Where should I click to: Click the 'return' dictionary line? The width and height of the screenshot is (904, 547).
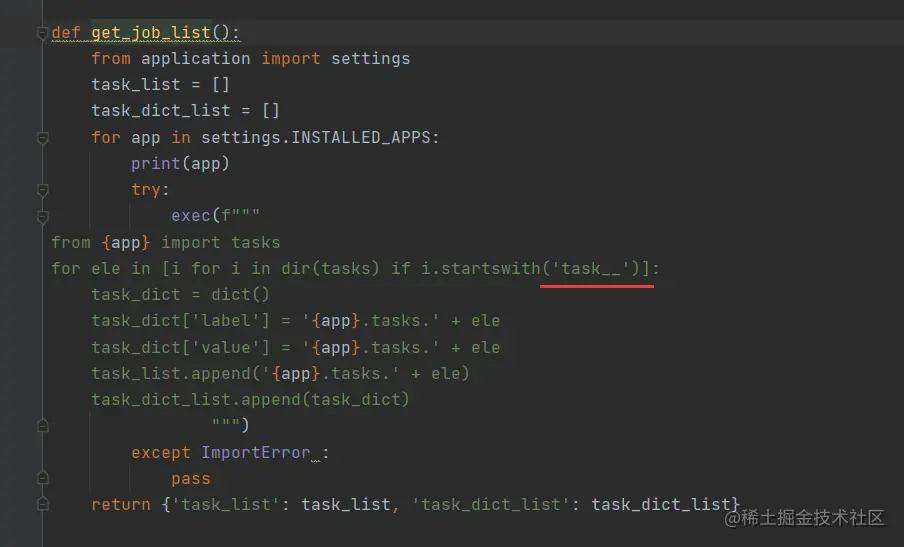pyautogui.click(x=415, y=504)
